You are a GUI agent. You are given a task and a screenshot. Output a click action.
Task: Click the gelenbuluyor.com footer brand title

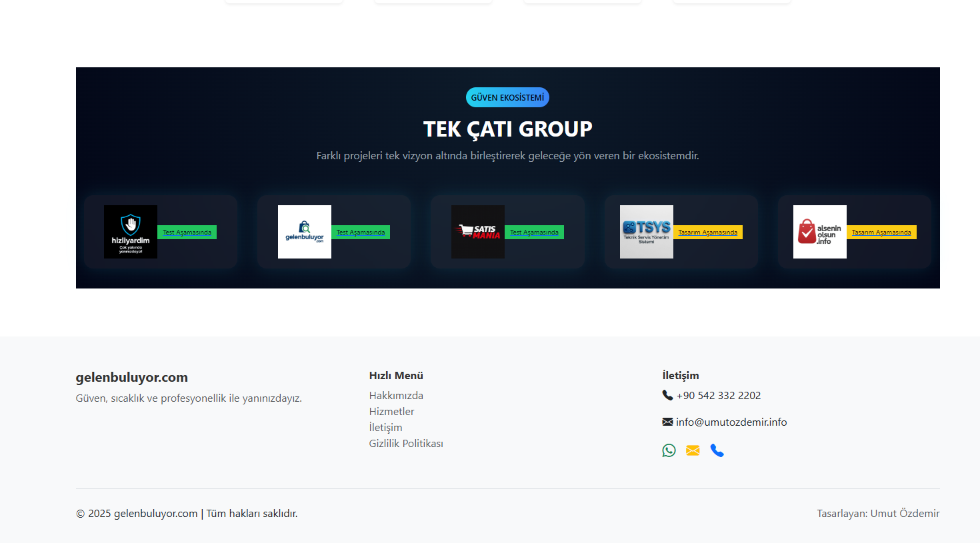[x=132, y=378]
